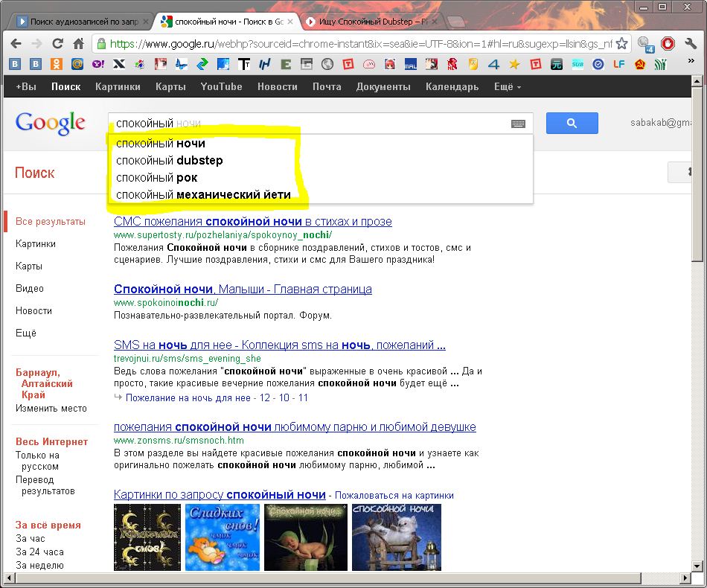
Task: Open the Odnoklassniki bookmark icon
Action: 57,64
